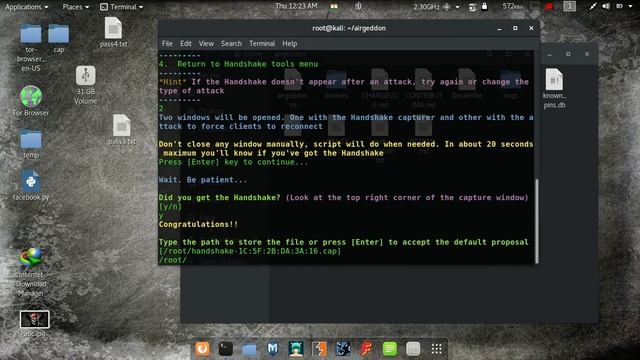This screenshot has width=640, height=360.
Task: Select facebook.py script on desktop
Action: (31, 186)
